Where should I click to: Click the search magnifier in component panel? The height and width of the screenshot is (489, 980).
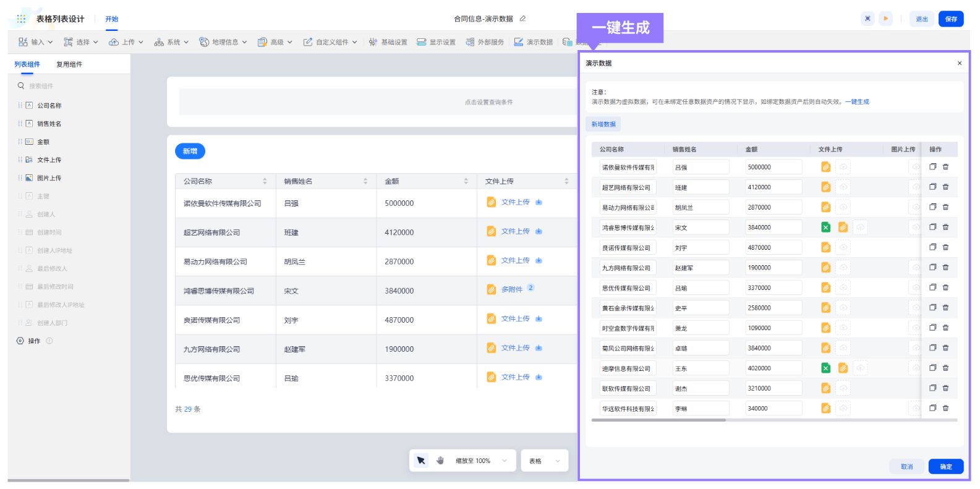(21, 86)
